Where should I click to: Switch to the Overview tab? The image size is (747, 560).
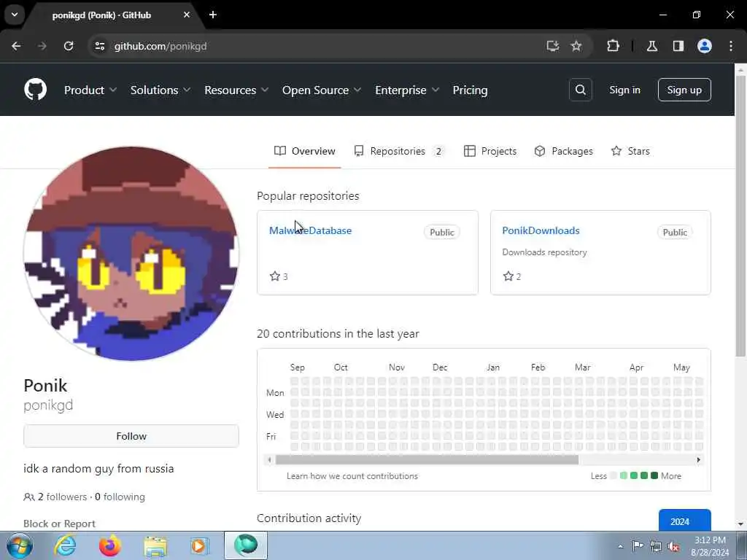[x=304, y=151]
